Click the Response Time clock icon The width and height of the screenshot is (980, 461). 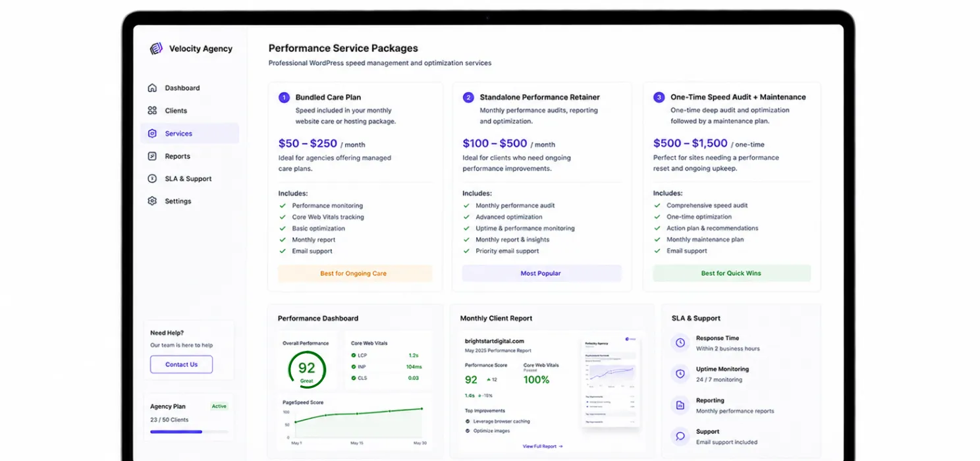tap(680, 342)
